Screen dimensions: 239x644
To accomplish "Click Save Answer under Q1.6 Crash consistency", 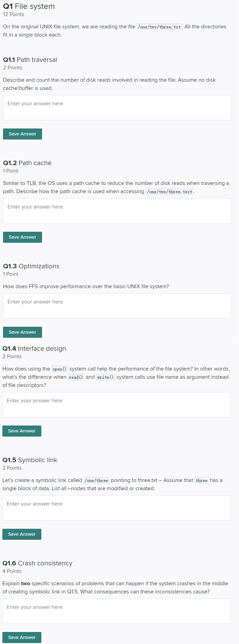I will click(x=22, y=634).
